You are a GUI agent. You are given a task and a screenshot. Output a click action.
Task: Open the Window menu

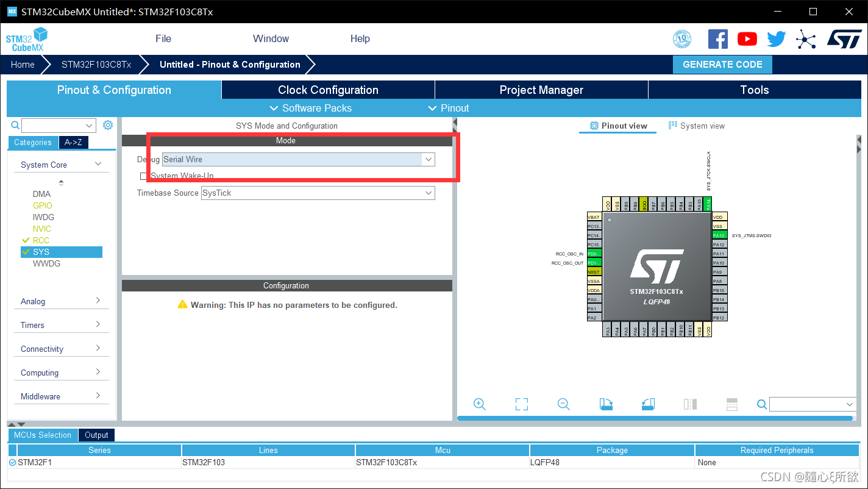[271, 38]
